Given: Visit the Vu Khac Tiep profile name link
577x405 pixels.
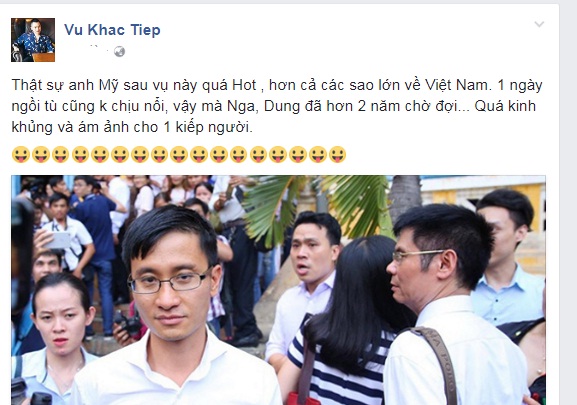Looking at the screenshot, I should pyautogui.click(x=112, y=30).
